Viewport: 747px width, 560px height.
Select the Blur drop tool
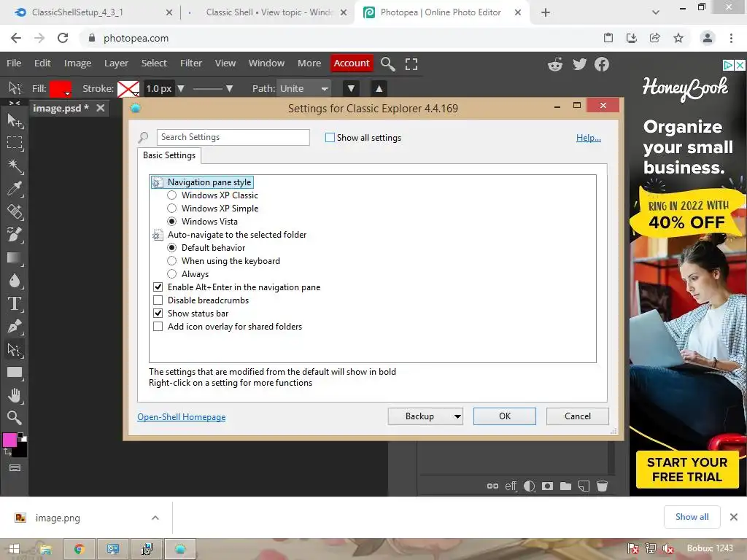15,281
